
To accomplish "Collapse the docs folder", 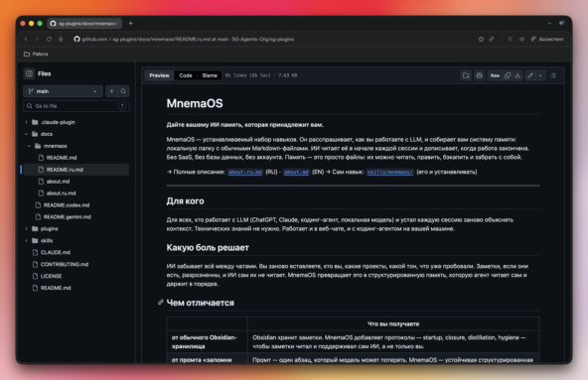I will [x=26, y=134].
